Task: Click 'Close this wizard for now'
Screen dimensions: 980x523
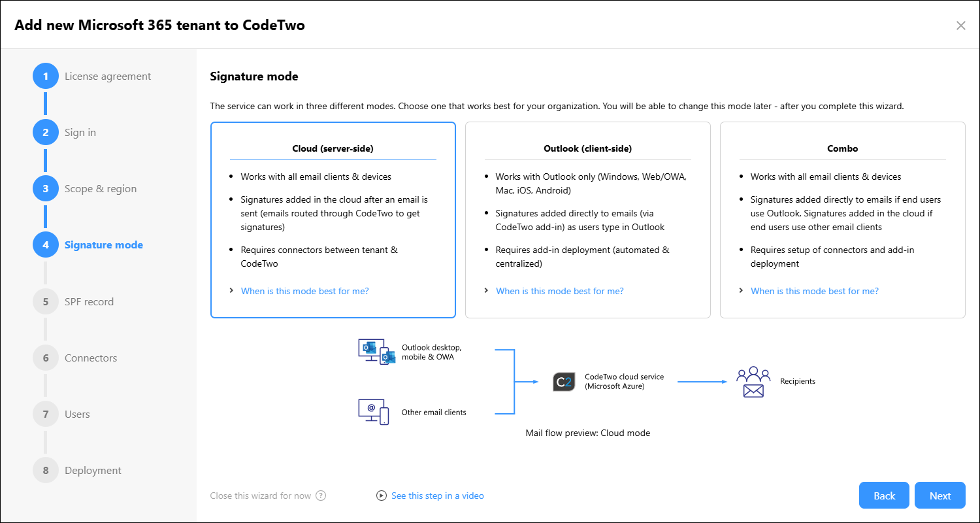Action: coord(261,496)
